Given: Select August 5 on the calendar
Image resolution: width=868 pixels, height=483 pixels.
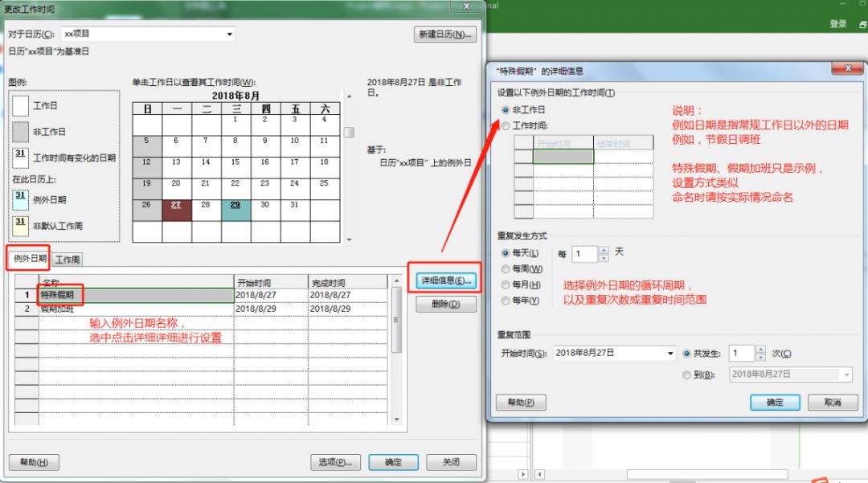Looking at the screenshot, I should (147, 146).
